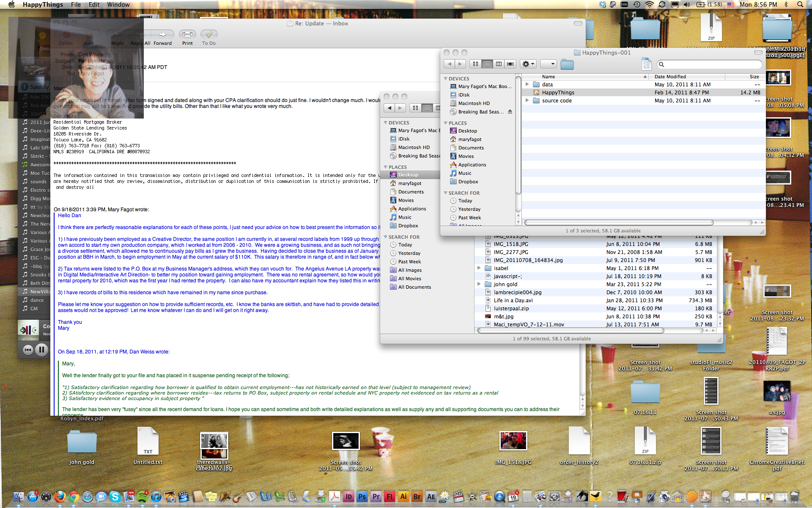Launch Adobe Bridge from the Dock
This screenshot has width=812, height=508.
pyautogui.click(x=417, y=497)
